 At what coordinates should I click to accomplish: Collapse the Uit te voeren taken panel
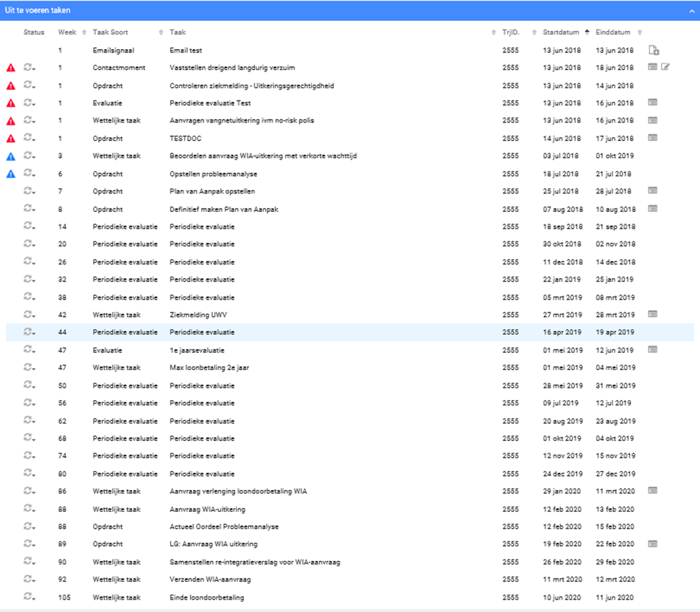(690, 11)
